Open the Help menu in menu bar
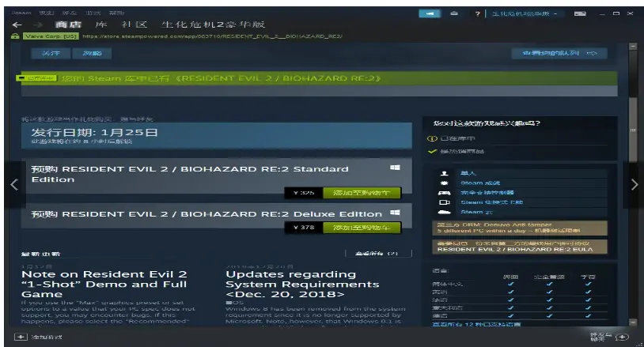Viewport: 644px width, 347px height. [116, 13]
